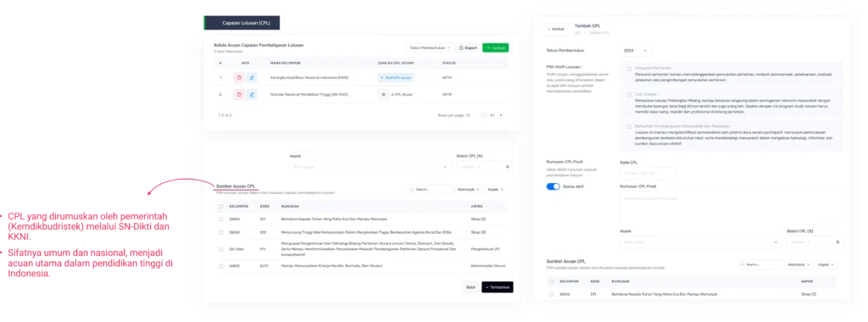Open the Aspek filter in middle panel
The height and width of the screenshot is (322, 868).
[495, 189]
